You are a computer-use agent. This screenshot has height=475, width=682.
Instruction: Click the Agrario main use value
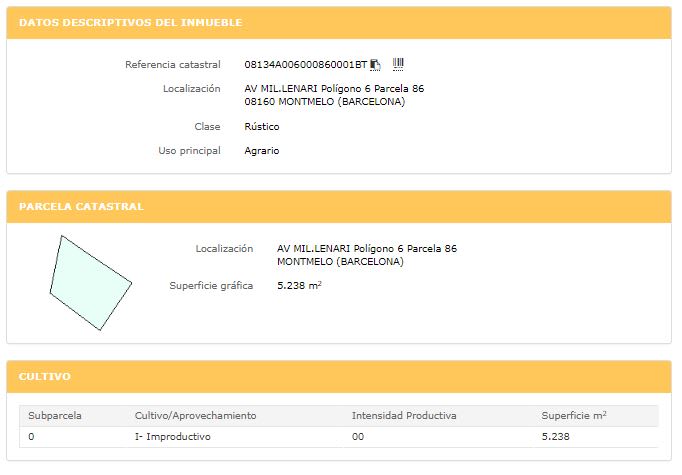pos(262,151)
